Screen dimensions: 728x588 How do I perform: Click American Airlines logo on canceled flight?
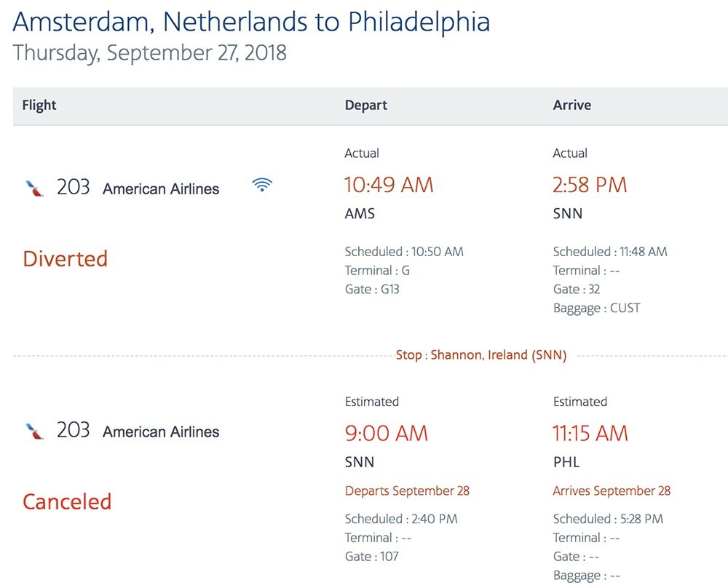(34, 431)
